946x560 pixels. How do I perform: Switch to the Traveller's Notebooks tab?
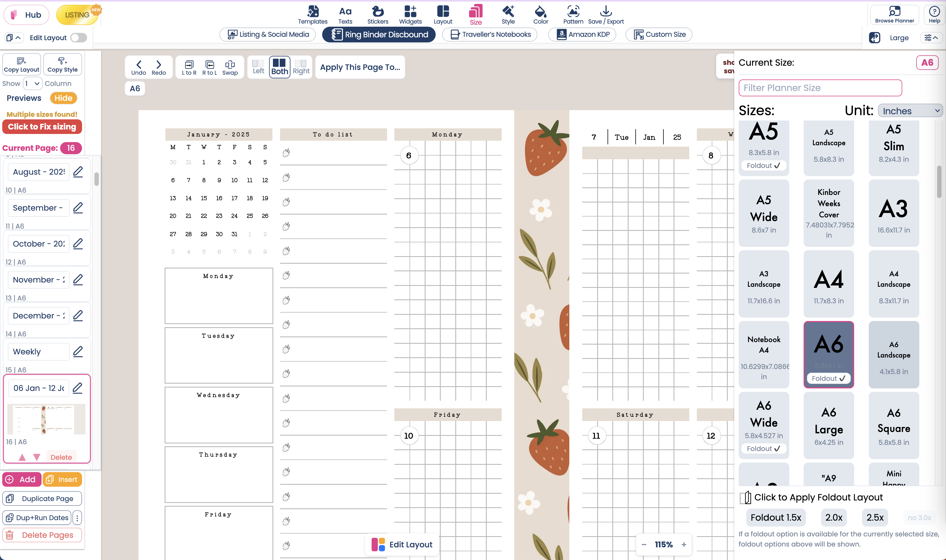tap(489, 34)
